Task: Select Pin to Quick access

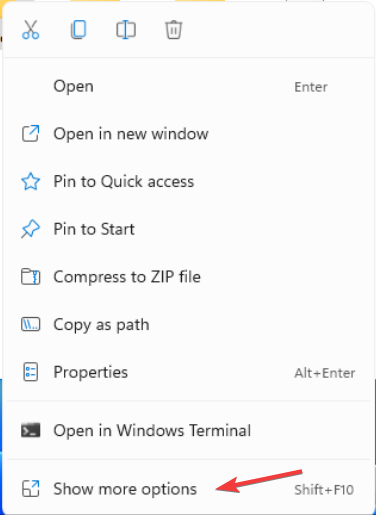Action: coord(188,182)
